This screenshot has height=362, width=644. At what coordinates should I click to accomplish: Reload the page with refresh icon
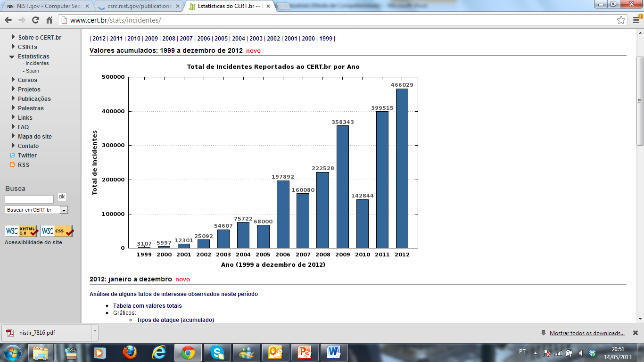pyautogui.click(x=35, y=20)
